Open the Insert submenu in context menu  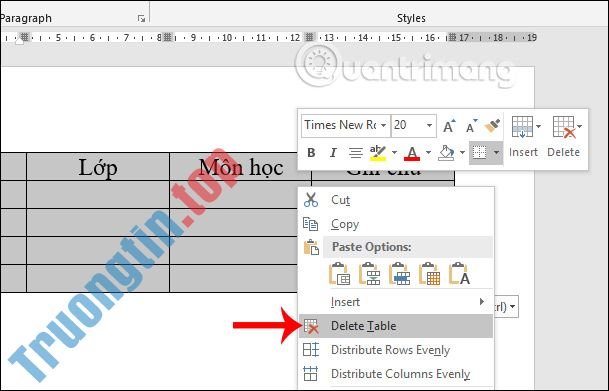point(396,302)
